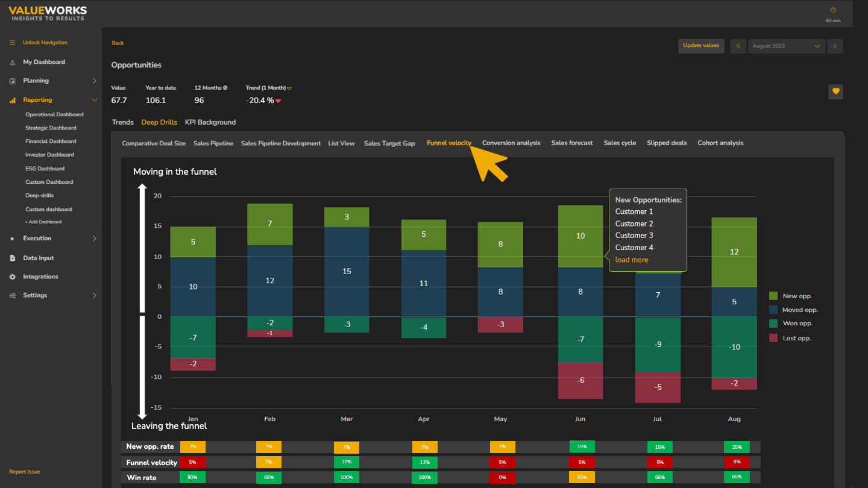868x488 pixels.
Task: Click the My Dashboard person icon
Action: 13,62
